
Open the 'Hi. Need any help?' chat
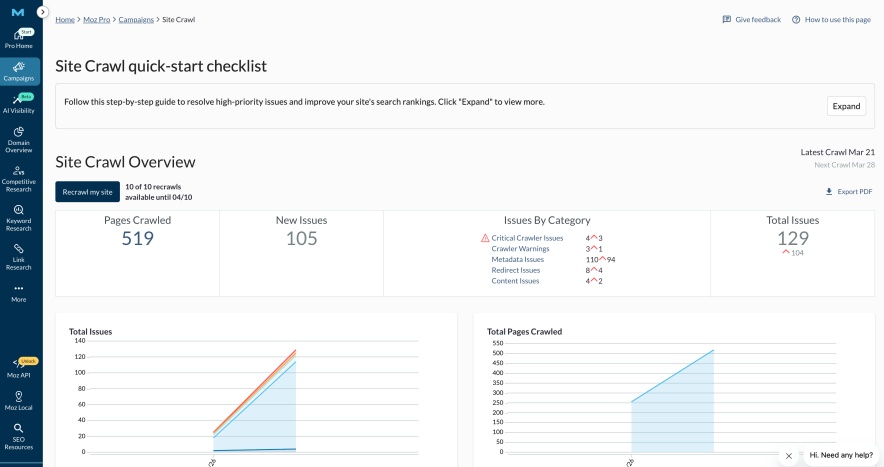pyautogui.click(x=841, y=455)
